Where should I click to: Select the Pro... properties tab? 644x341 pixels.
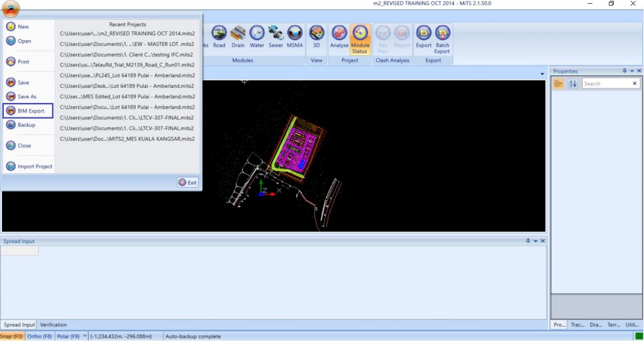[559, 325]
